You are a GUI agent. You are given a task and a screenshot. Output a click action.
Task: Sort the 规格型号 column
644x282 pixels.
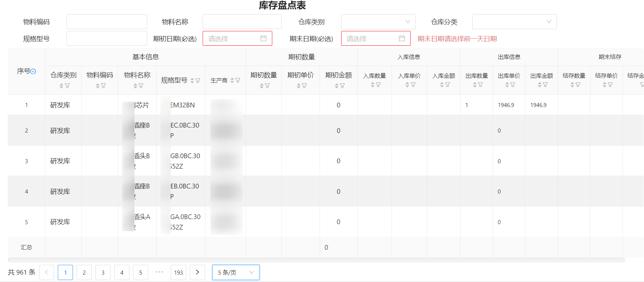pyautogui.click(x=192, y=81)
